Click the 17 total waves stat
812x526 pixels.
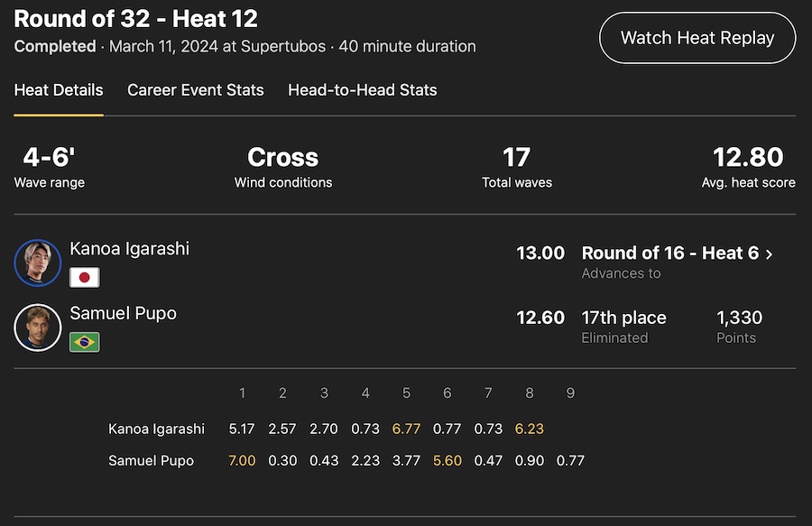pos(516,158)
